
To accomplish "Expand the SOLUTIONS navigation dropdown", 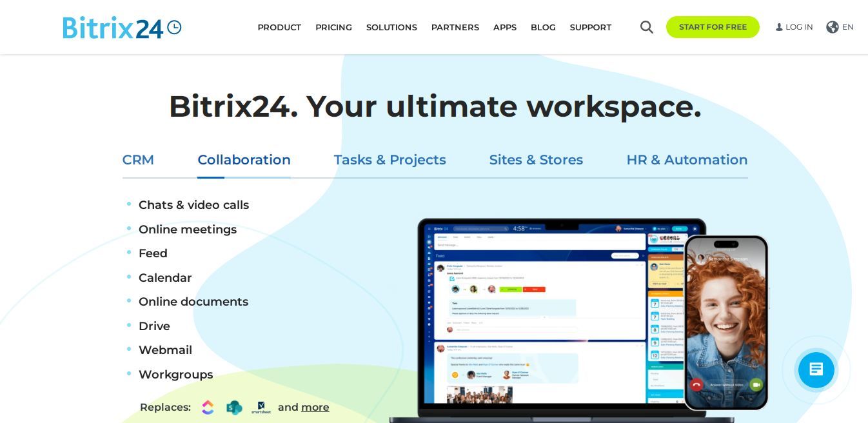I will 391,27.
